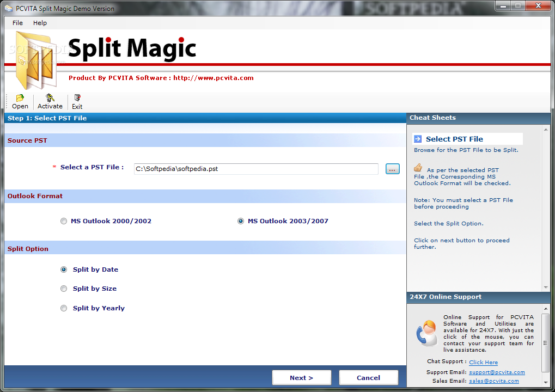Click the Cheat Sheets panel title

click(432, 118)
